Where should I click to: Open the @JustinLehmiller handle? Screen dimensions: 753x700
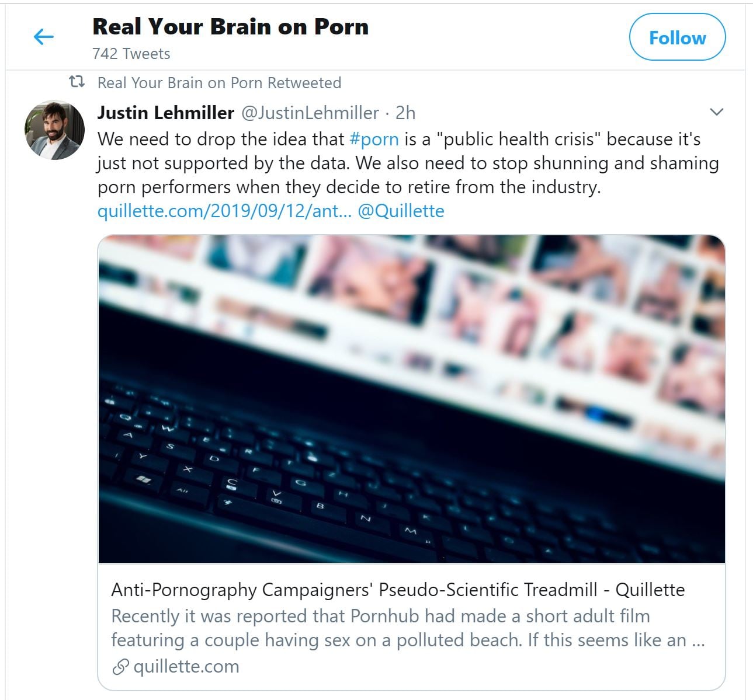pos(310,112)
